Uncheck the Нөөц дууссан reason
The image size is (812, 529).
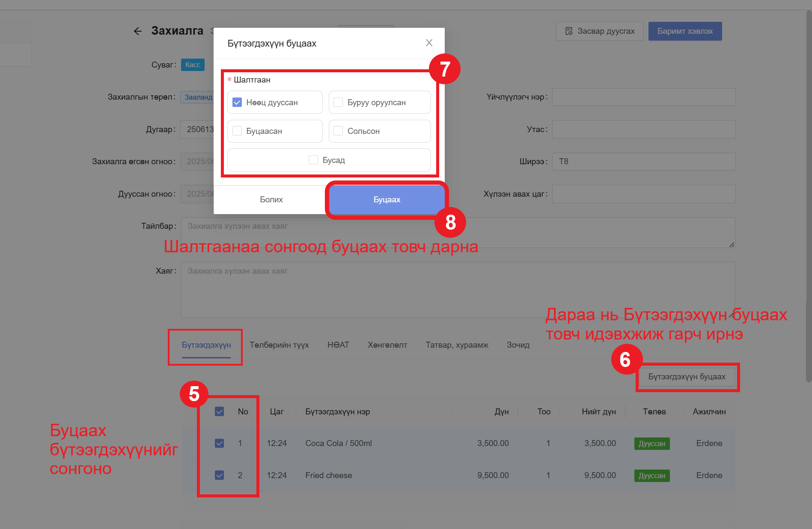[237, 103]
